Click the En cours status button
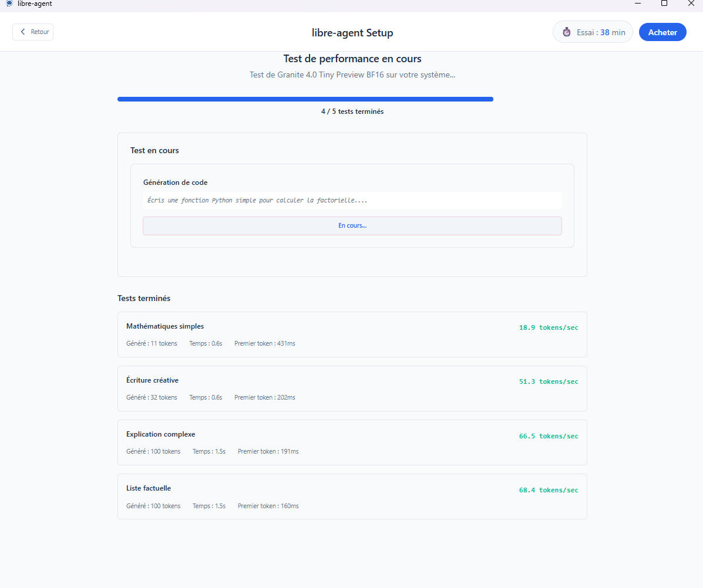Viewport: 703px width, 588px height. pos(352,226)
